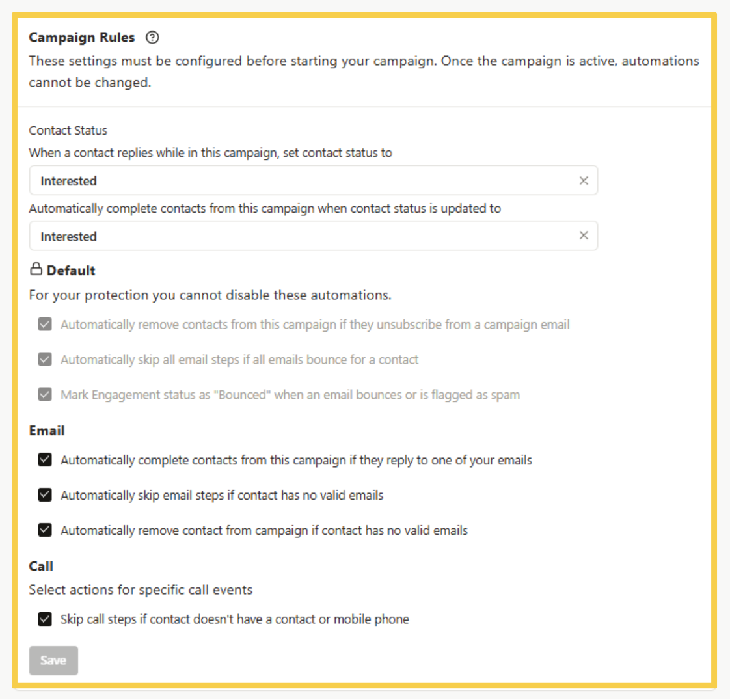Clear the contact reply status with the X icon
The width and height of the screenshot is (730, 700).
click(x=584, y=180)
